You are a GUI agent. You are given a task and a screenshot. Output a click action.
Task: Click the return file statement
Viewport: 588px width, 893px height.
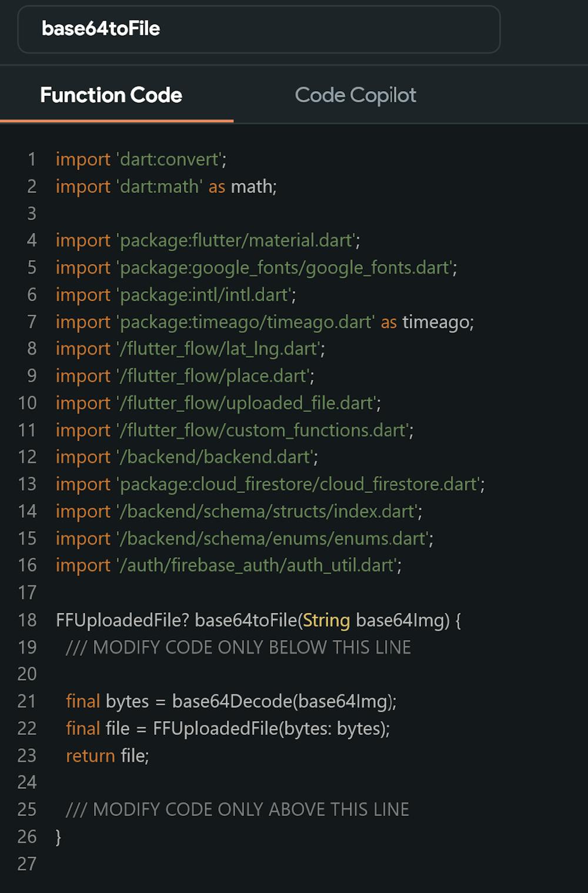tap(108, 755)
